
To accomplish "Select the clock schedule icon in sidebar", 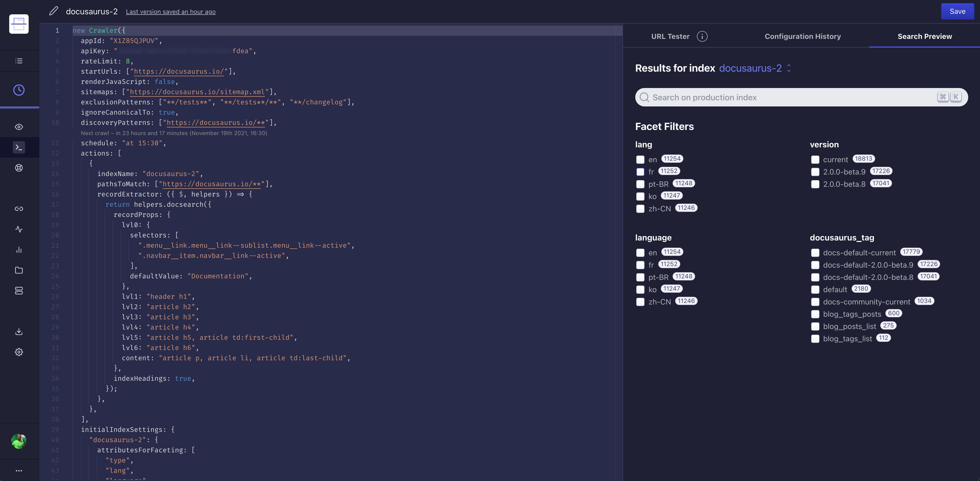I will coord(19,90).
